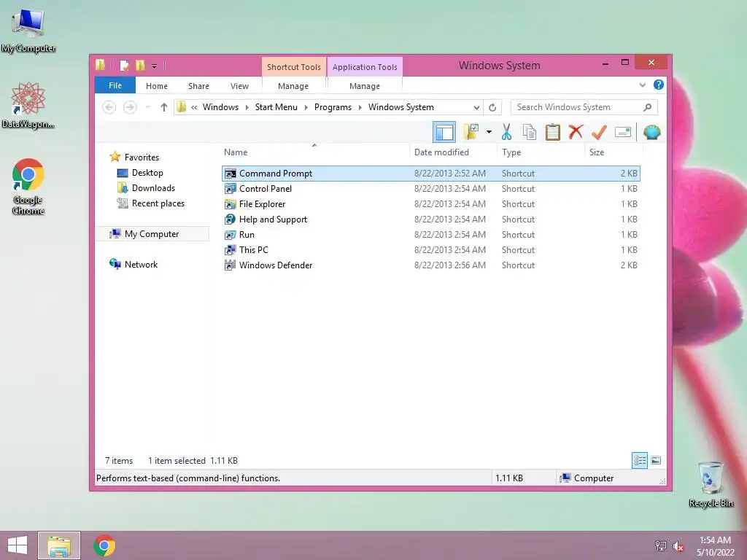The image size is (747, 560).
Task: Open Customize Quick Access Toolbar dropdown
Action: pyautogui.click(x=155, y=66)
